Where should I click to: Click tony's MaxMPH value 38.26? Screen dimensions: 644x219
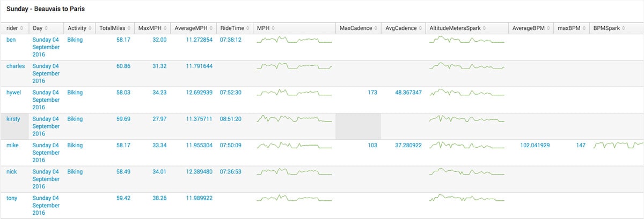click(159, 198)
